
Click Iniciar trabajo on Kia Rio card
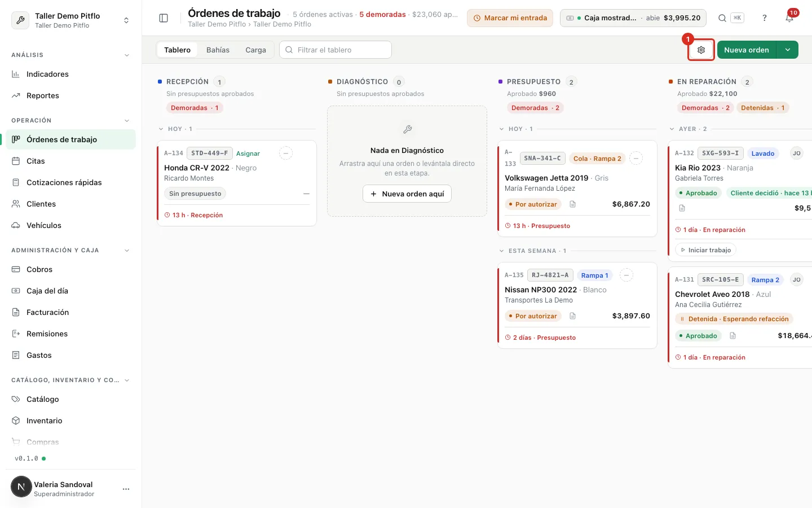tap(705, 250)
